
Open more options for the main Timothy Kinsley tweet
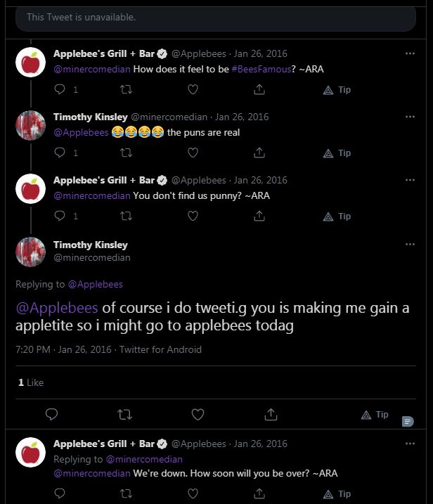tap(410, 245)
